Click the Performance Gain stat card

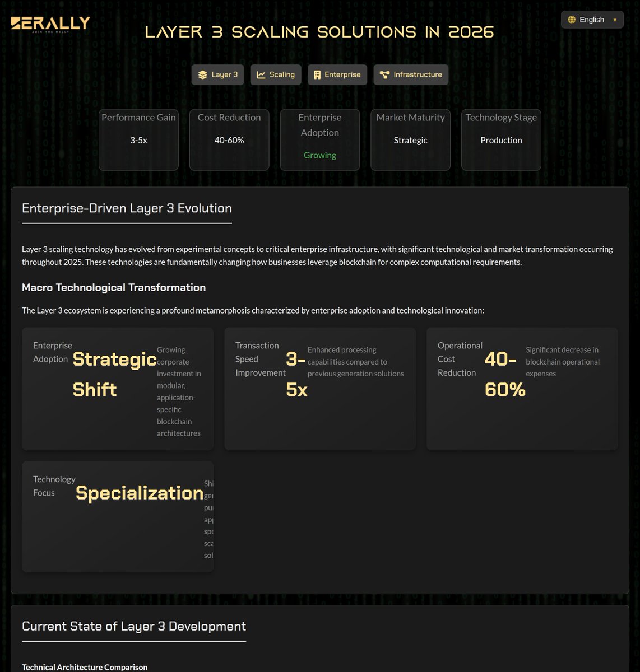(138, 139)
